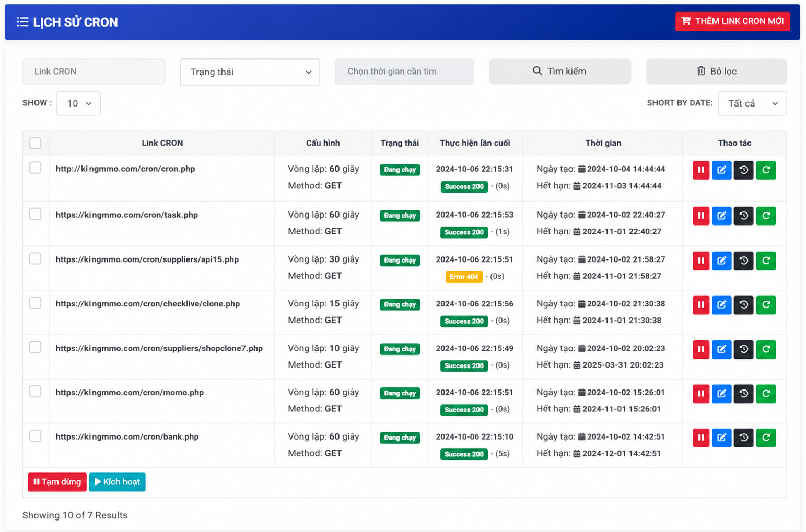Open history for bank.php cron
Screen dimensions: 806x532
click(x=743, y=438)
